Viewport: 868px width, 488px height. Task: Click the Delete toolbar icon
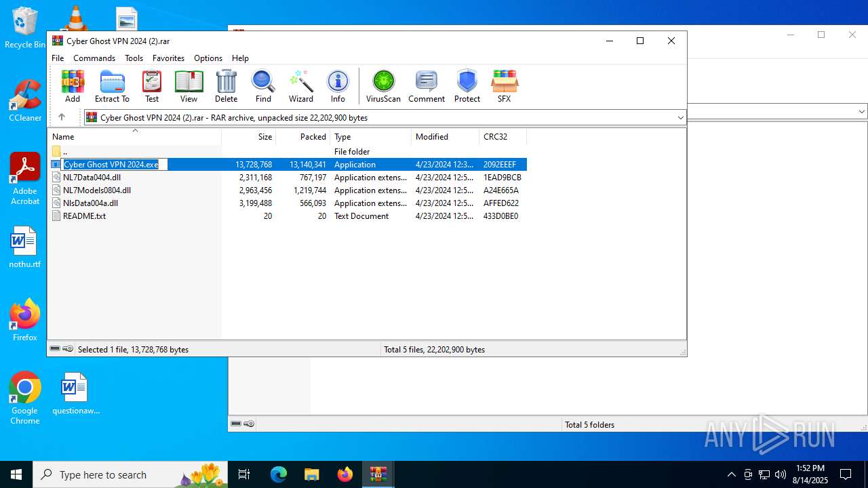[x=226, y=86]
